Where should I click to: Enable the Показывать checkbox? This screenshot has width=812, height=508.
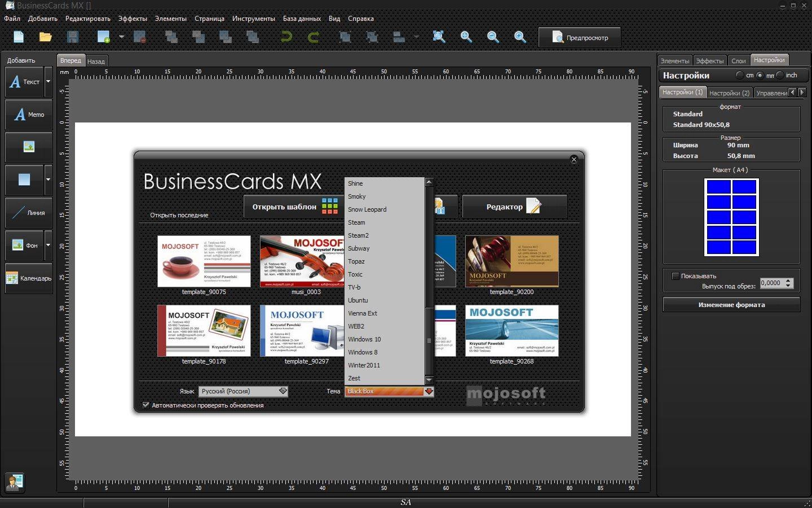pyautogui.click(x=675, y=276)
